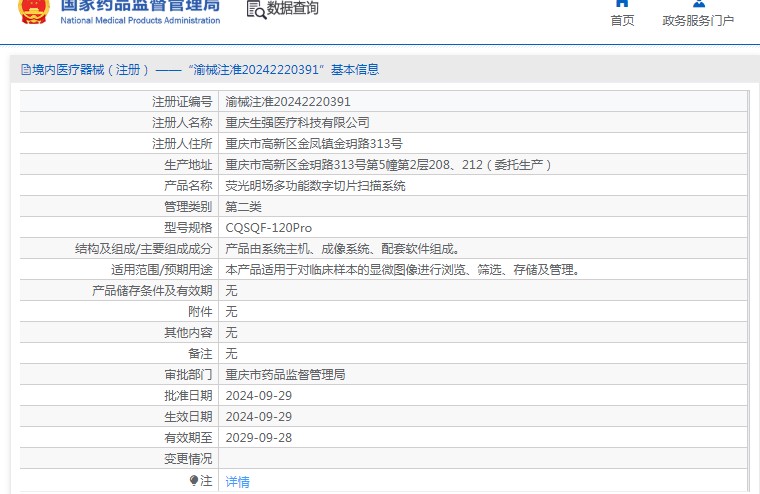This screenshot has height=494, width=760.
Task: Select 产品由系统主机 composition text
Action: point(343,249)
